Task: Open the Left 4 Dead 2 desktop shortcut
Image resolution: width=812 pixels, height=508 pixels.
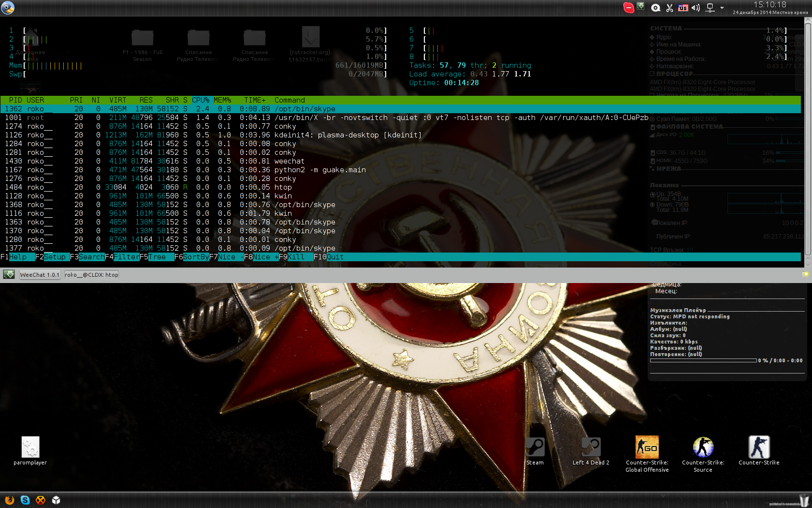Action: click(591, 451)
